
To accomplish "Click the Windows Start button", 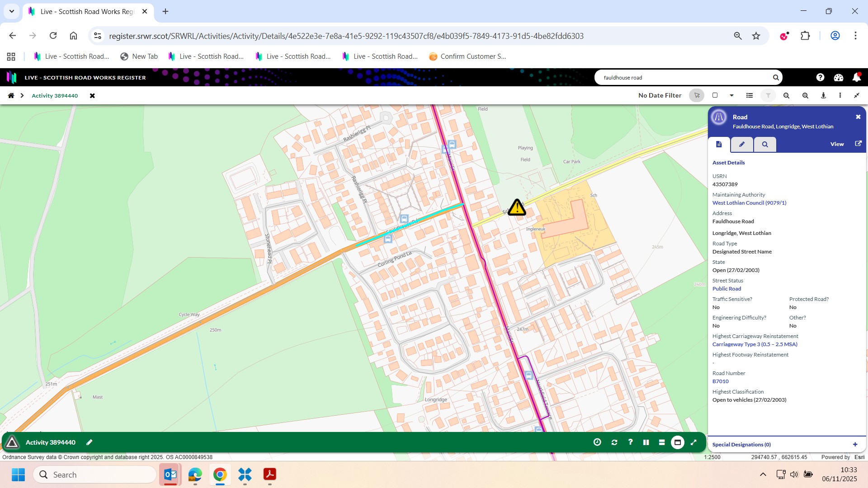I will pyautogui.click(x=19, y=474).
